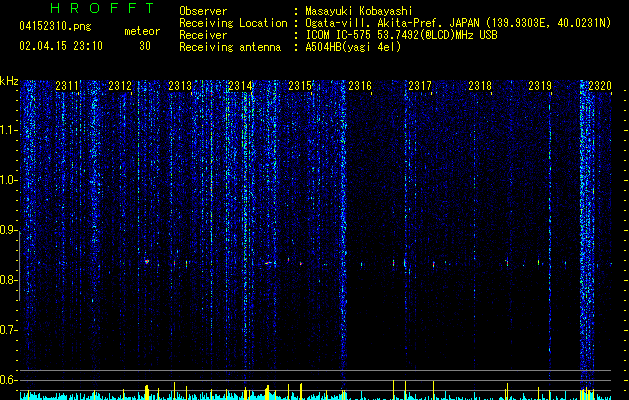This screenshot has height=400, width=629.
Task: Click the Observer label
Action: coord(203,11)
